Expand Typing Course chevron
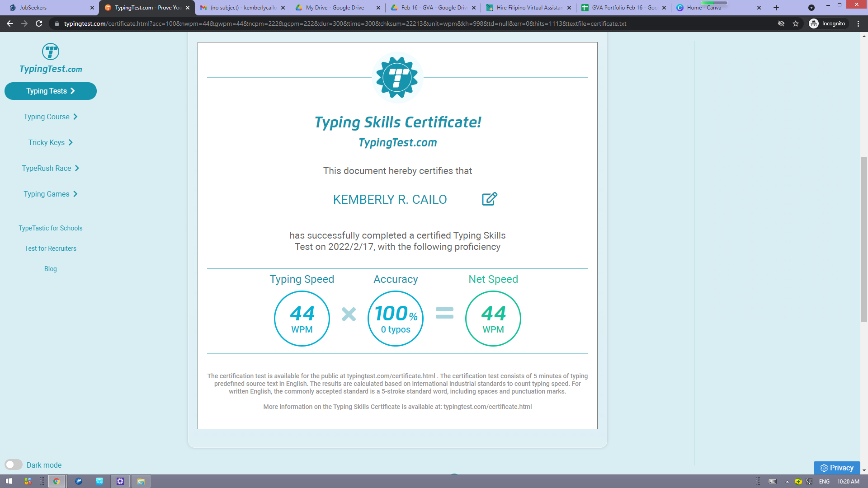Screen dimensions: 868x488 (75, 117)
